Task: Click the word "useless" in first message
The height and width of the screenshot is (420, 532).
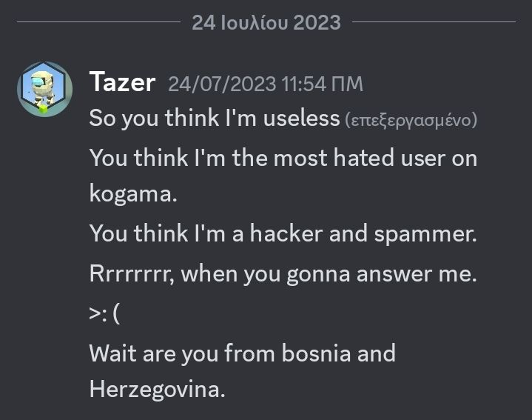Action: click(302, 119)
